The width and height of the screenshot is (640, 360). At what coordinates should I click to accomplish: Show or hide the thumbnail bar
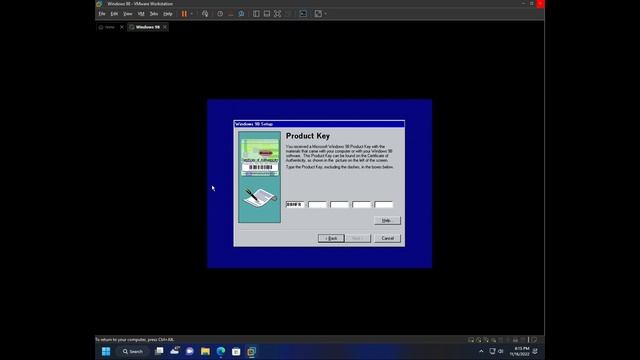click(267, 13)
